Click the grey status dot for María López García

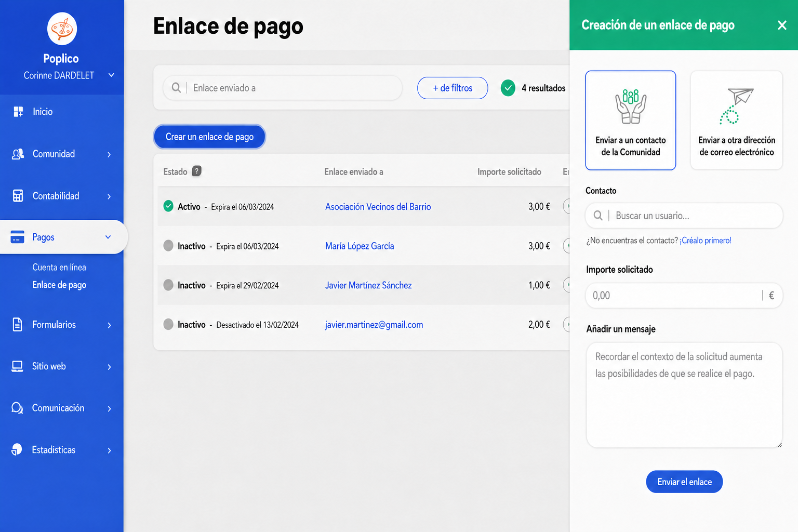pyautogui.click(x=168, y=246)
